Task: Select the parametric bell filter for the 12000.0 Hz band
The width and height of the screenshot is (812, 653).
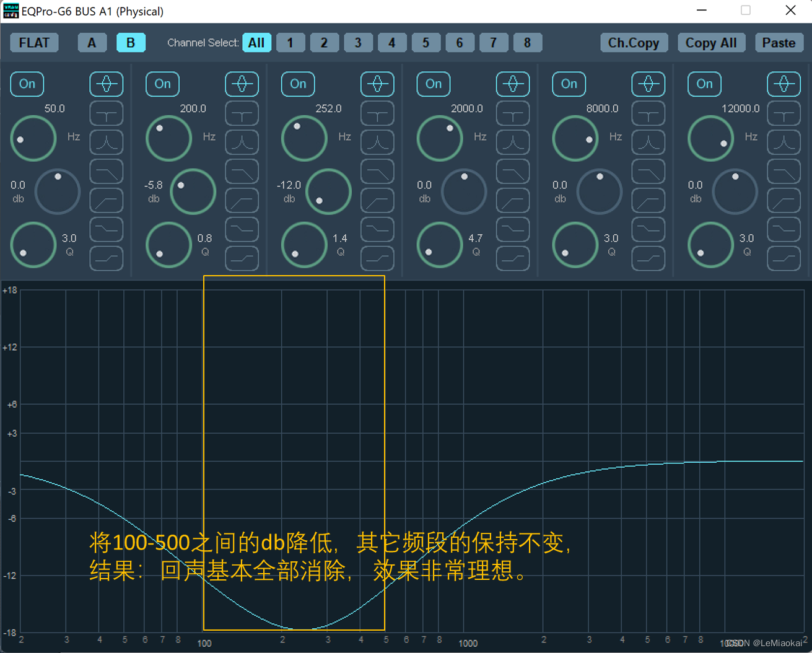Action: [x=784, y=84]
